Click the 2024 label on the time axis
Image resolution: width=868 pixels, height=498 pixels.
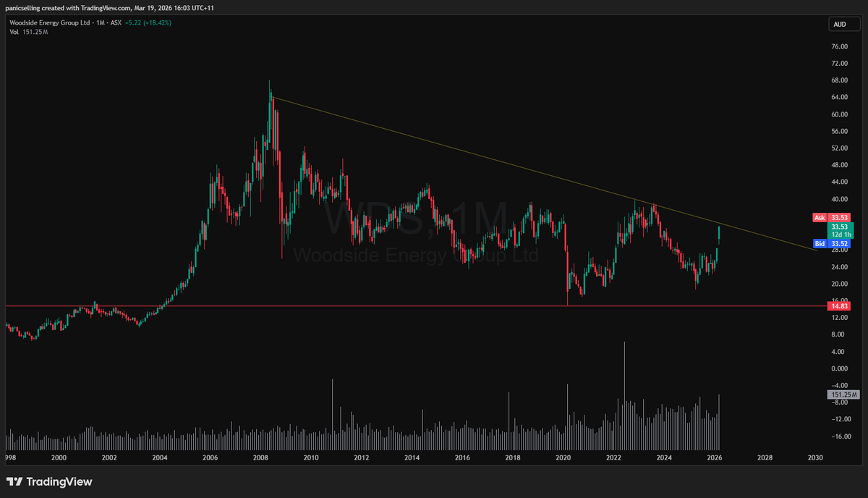click(x=664, y=457)
